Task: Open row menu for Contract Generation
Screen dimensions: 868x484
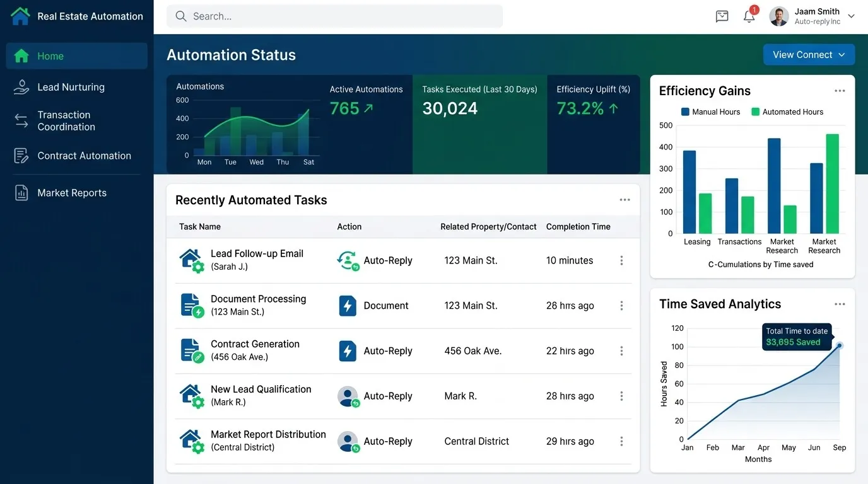Action: (621, 351)
